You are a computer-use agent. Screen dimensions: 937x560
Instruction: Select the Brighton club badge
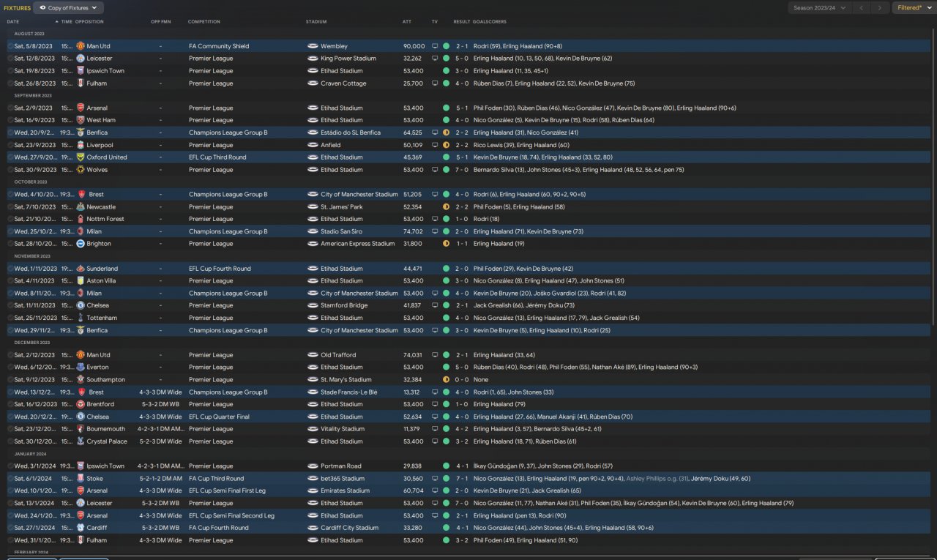[x=81, y=244]
